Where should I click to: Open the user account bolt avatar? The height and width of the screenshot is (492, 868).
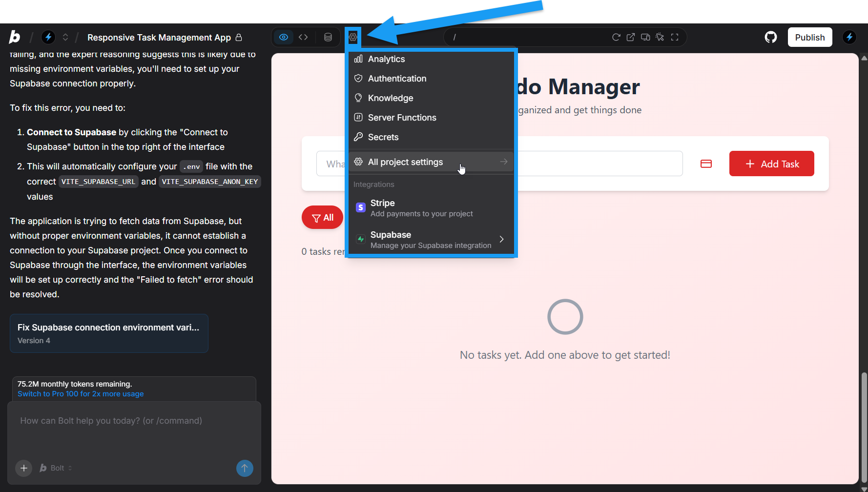tap(849, 37)
